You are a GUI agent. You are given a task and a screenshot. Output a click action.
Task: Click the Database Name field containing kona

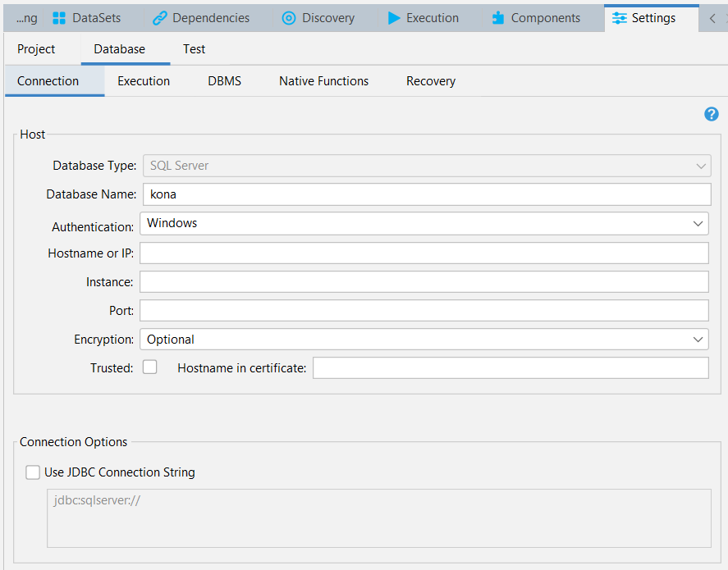coord(427,194)
